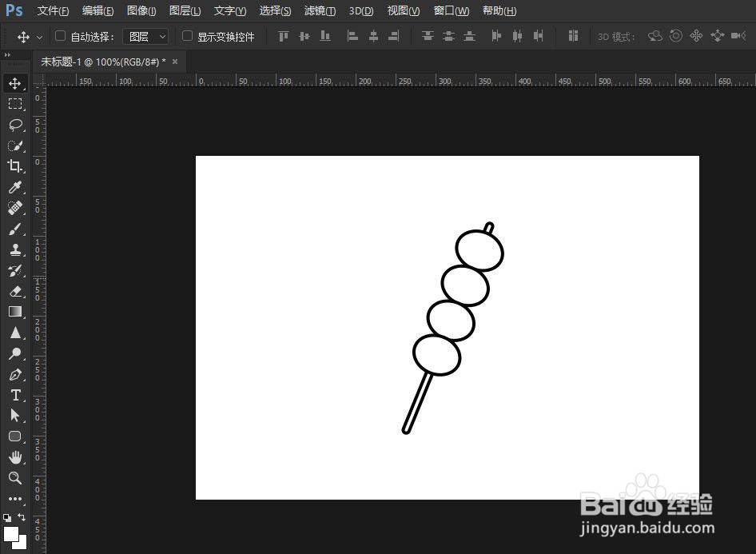
Task: Open the 图层(L) menu
Action: pyautogui.click(x=185, y=10)
